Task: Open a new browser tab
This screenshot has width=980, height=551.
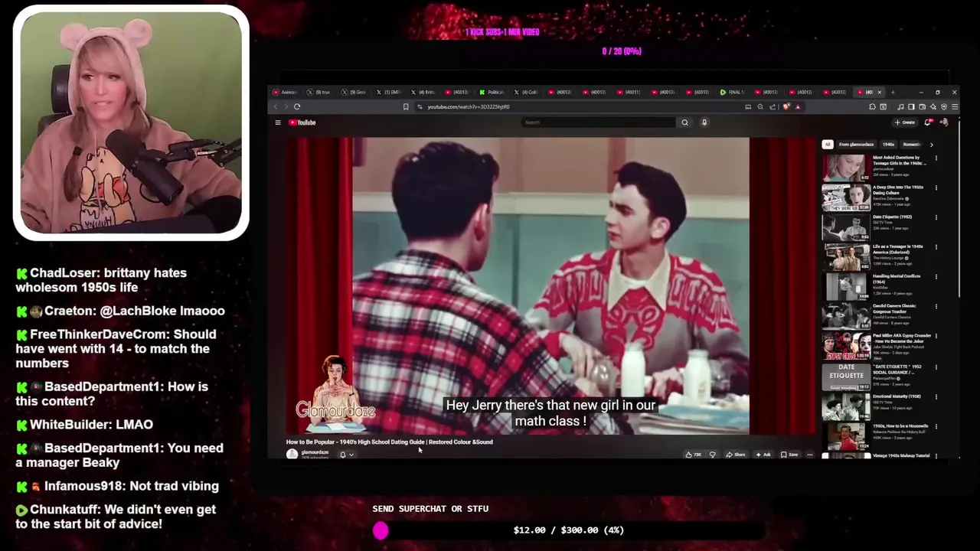Action: point(892,92)
